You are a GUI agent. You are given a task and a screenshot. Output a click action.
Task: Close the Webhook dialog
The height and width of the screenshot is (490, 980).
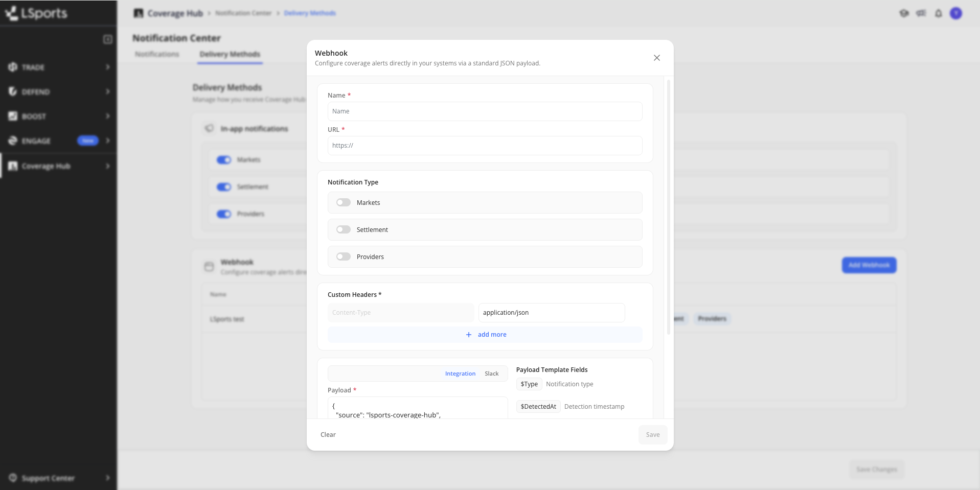point(657,58)
